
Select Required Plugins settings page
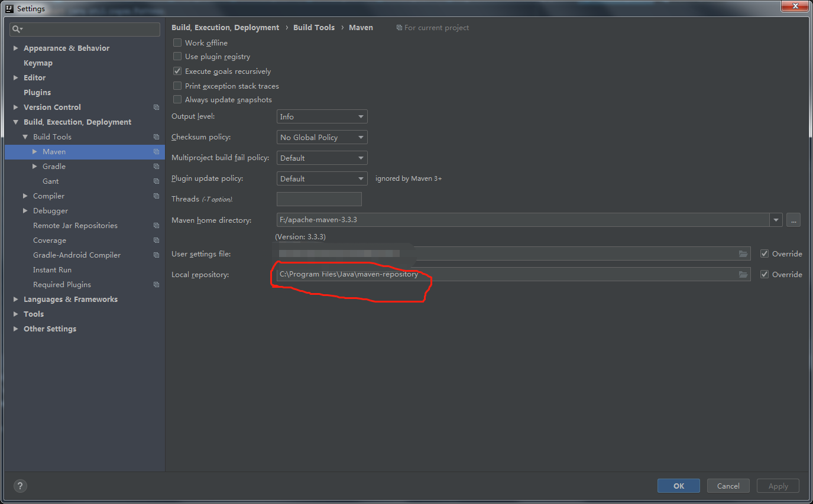(62, 285)
